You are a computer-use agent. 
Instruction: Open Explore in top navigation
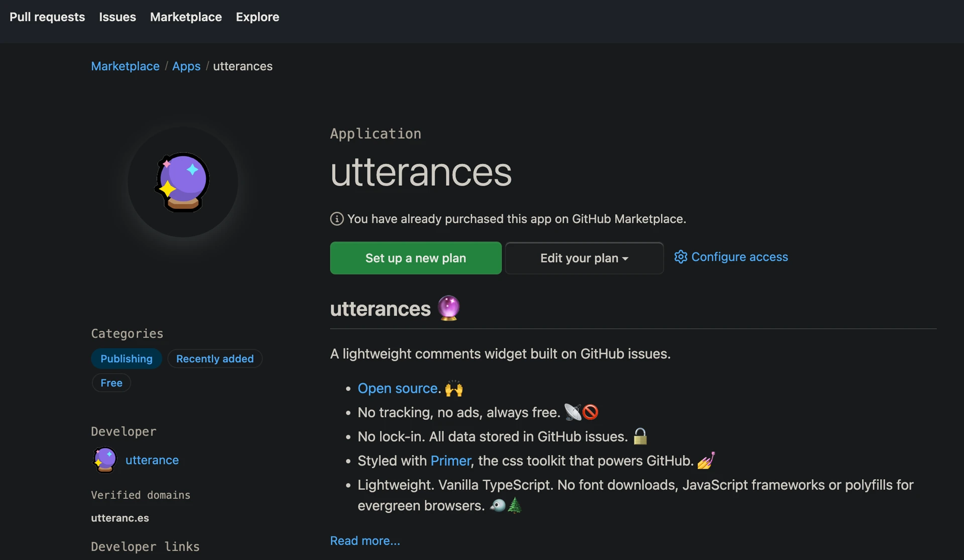point(258,17)
